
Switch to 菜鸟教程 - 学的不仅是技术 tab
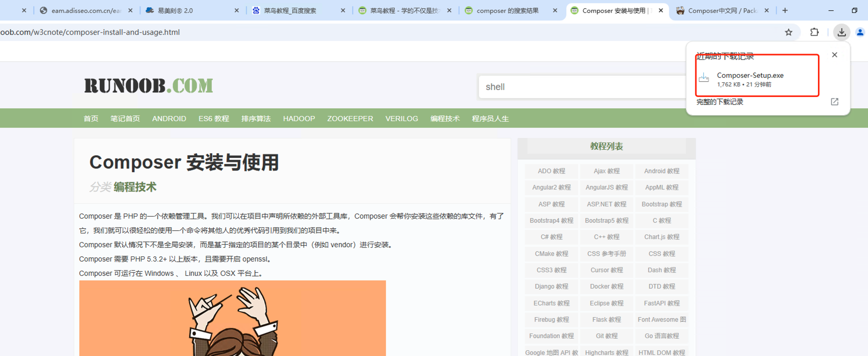404,10
